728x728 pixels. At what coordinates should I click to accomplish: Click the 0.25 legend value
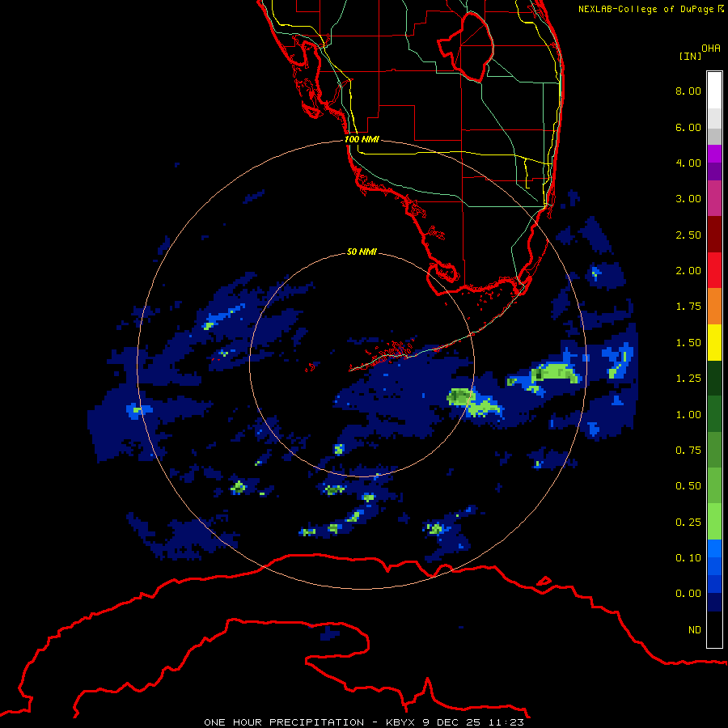click(x=688, y=523)
